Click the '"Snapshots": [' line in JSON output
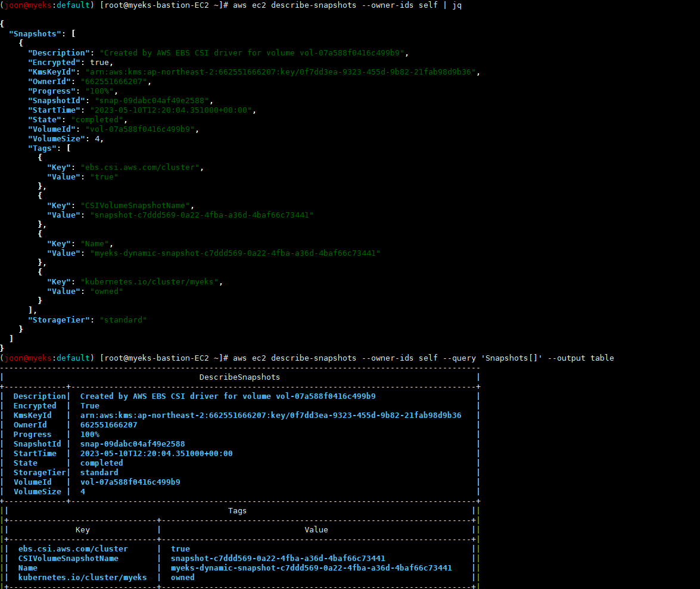 pos(42,34)
